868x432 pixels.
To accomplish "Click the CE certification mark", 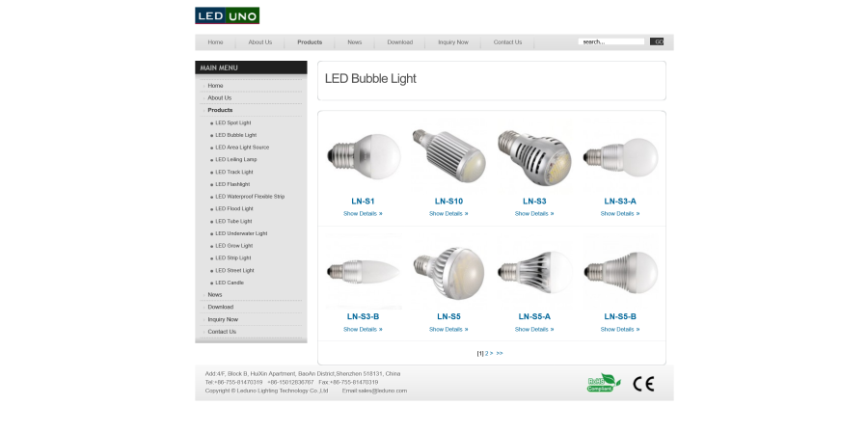I will [x=643, y=384].
